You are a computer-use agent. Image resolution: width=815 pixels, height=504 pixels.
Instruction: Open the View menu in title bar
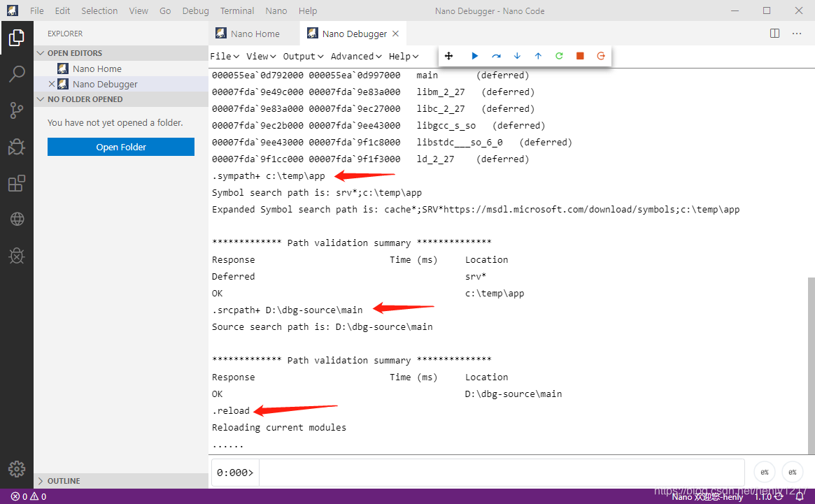coord(139,11)
